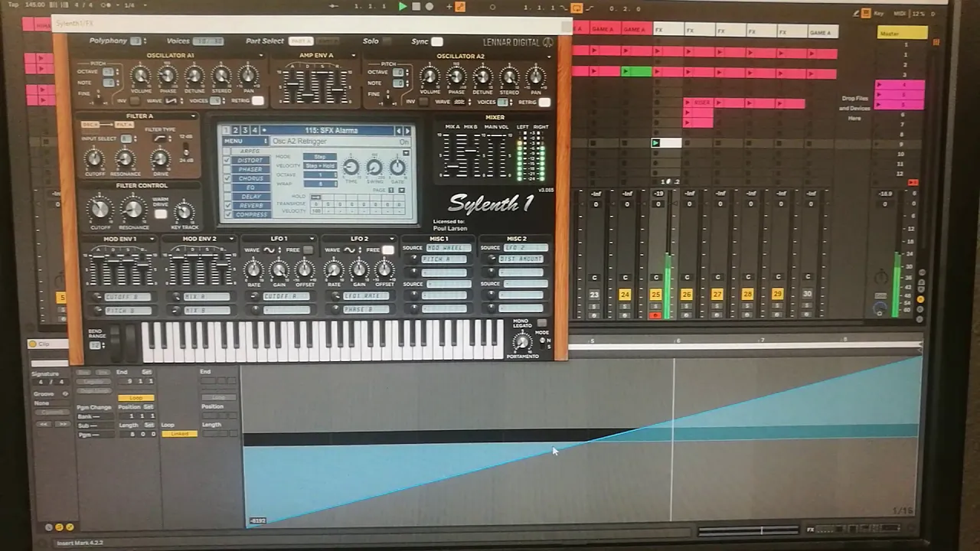Enable the Phaser effect checkbox
The height and width of the screenshot is (551, 980).
[x=227, y=170]
